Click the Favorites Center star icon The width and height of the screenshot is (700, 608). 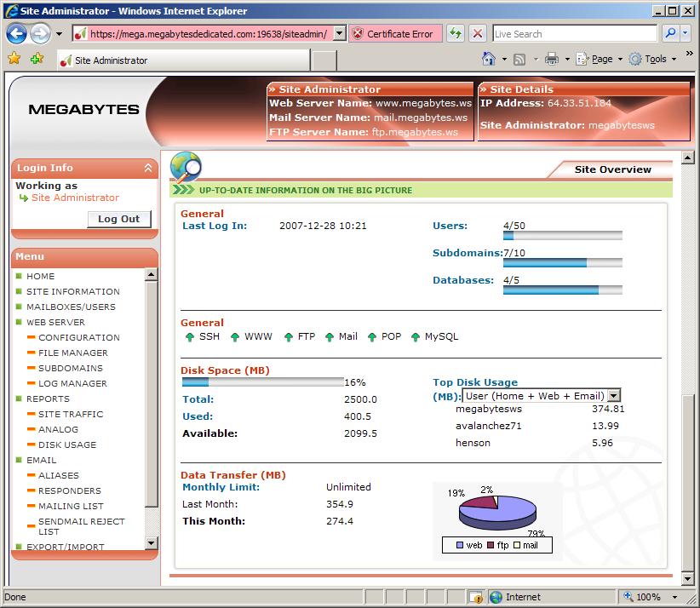pos(14,59)
